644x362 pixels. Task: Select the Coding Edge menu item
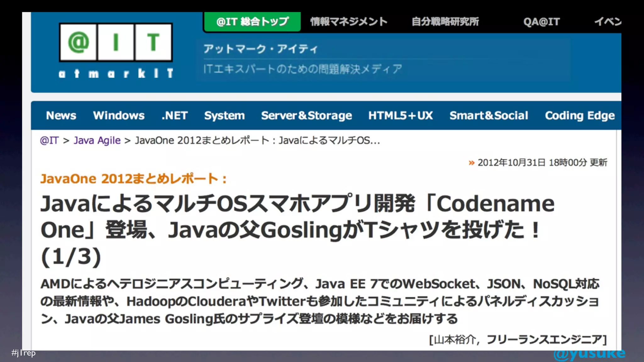pos(580,116)
